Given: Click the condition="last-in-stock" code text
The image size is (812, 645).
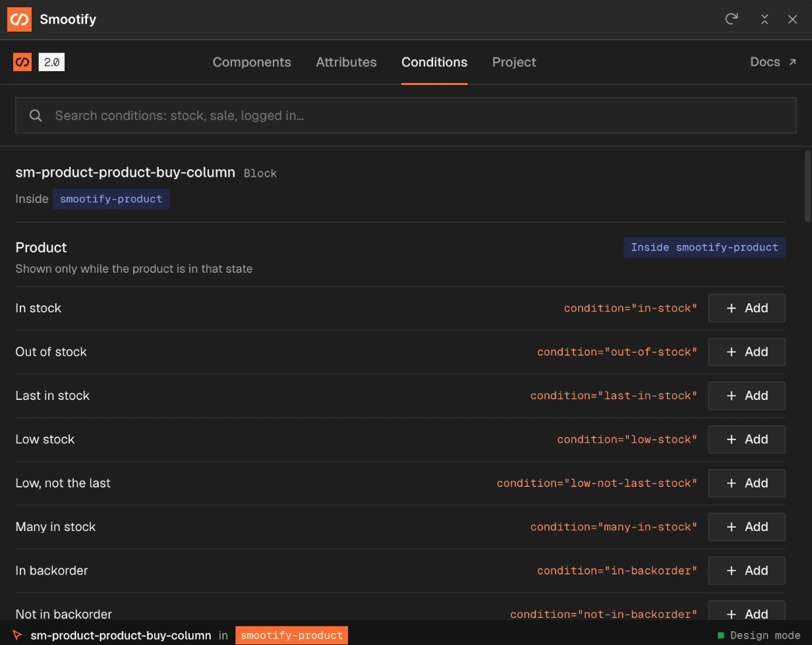Looking at the screenshot, I should pos(614,395).
